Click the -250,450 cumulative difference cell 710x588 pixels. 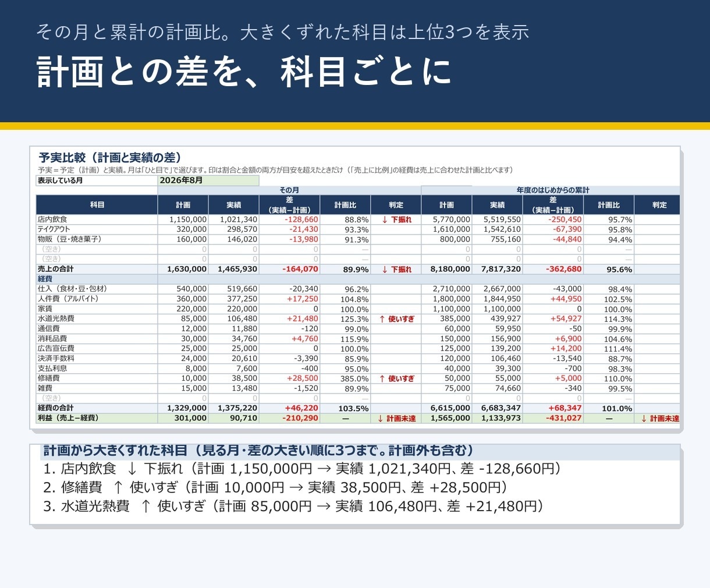[553, 219]
